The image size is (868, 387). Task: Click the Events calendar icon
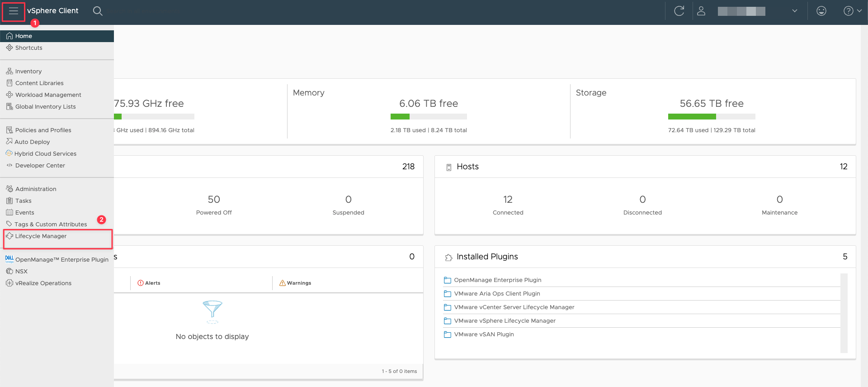tap(9, 212)
